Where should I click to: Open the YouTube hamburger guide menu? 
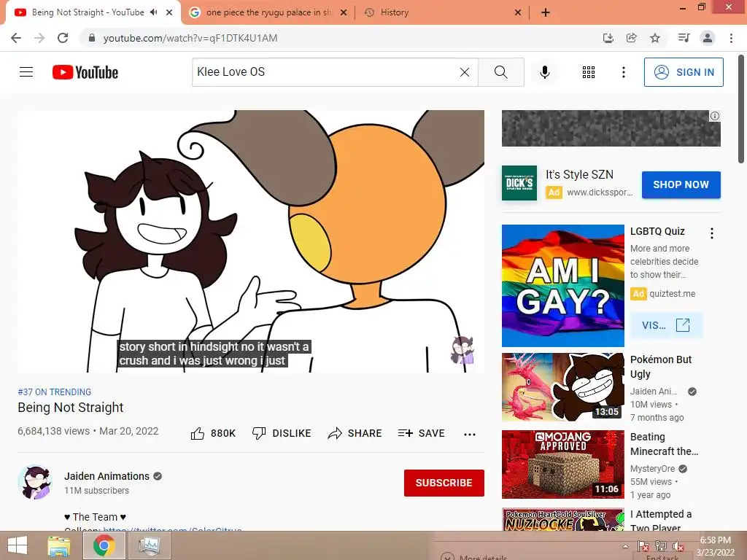26,72
